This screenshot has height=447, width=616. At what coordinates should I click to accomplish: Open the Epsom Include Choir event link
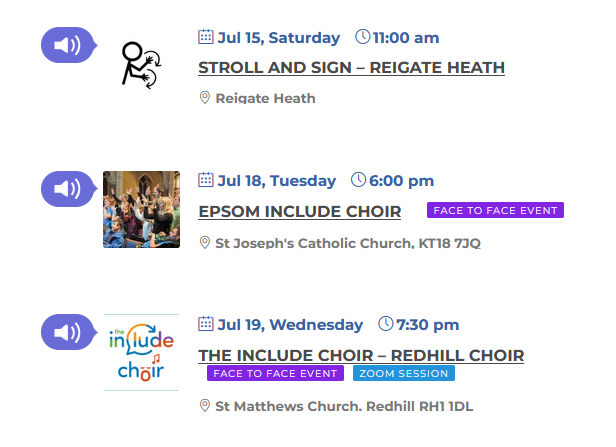(300, 212)
